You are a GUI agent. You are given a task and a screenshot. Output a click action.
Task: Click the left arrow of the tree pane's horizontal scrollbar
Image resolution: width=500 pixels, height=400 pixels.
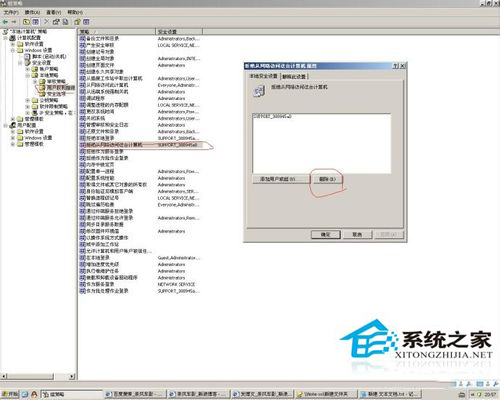[4, 376]
